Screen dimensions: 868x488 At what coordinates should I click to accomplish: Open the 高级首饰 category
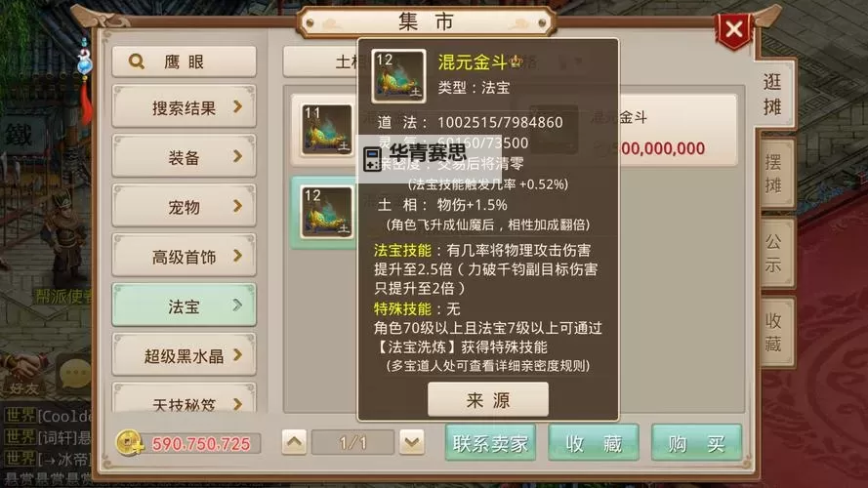[x=184, y=256]
